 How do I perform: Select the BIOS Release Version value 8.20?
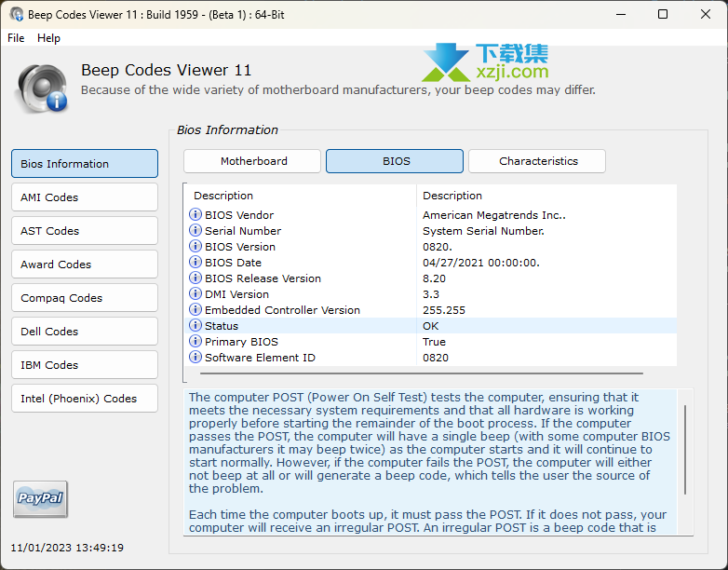tap(434, 278)
